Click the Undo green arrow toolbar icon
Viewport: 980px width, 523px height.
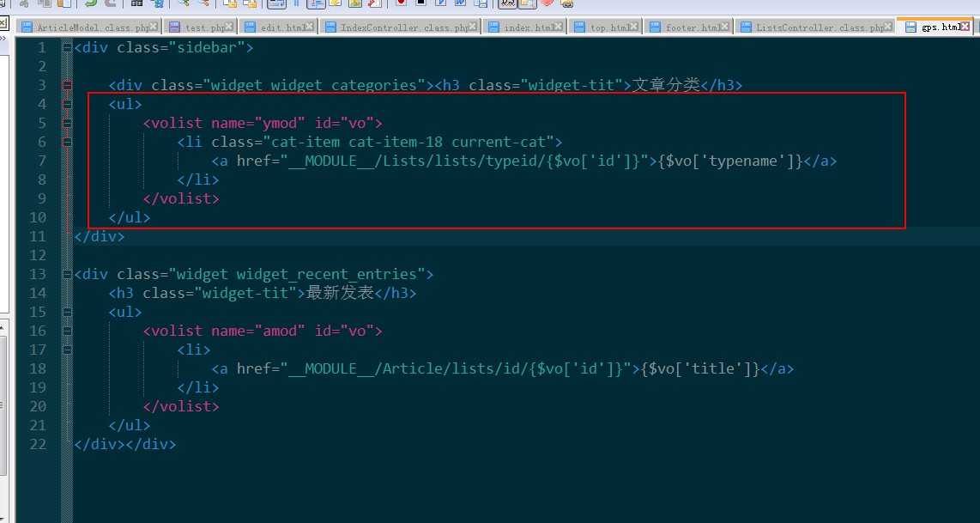pos(91,3)
